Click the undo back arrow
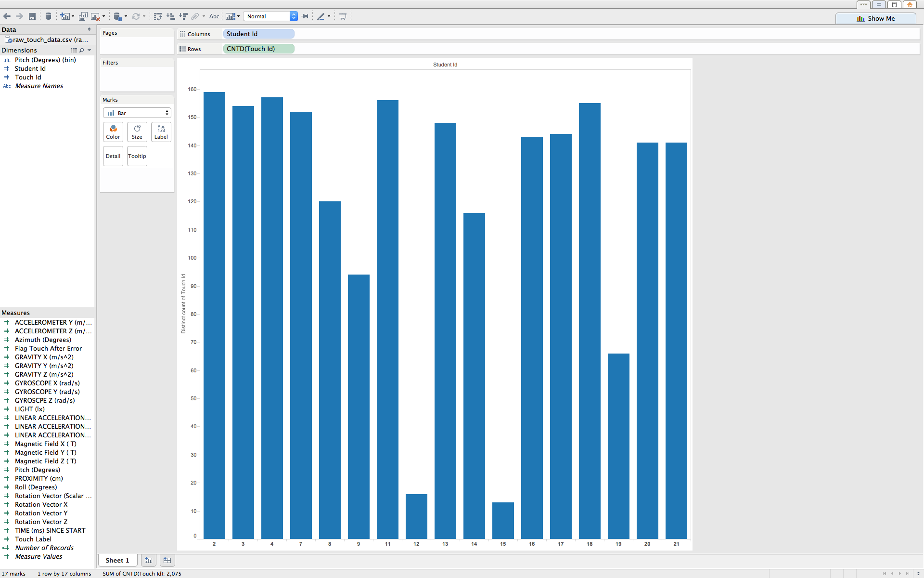 pos(7,16)
